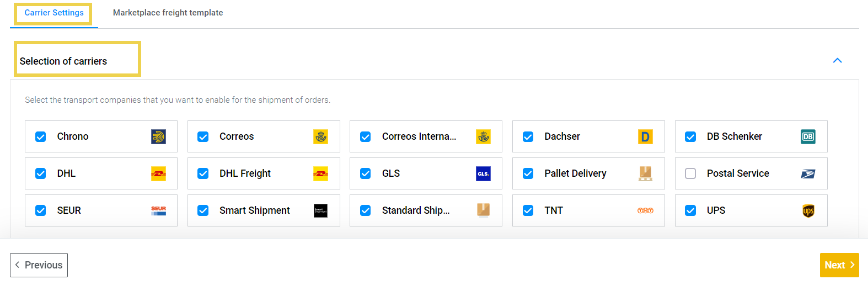Click the TNT orange logo
The width and height of the screenshot is (868, 290).
[x=645, y=210]
